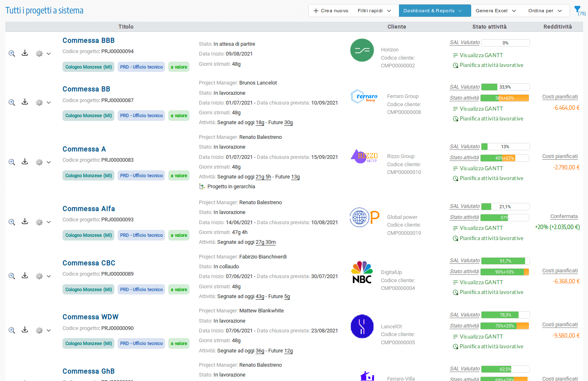The height and width of the screenshot is (381, 588).
Task: Open the Dashboard & Reports menu
Action: 432,11
